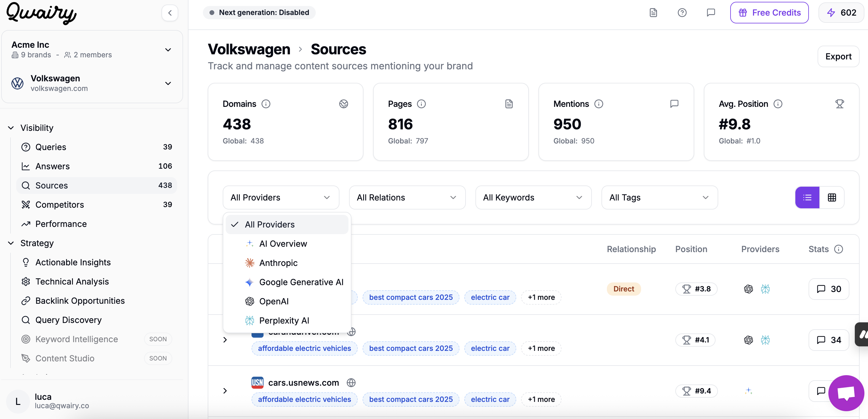Select Perplexity AI provider option
Viewport: 868px width, 419px height.
click(287, 321)
